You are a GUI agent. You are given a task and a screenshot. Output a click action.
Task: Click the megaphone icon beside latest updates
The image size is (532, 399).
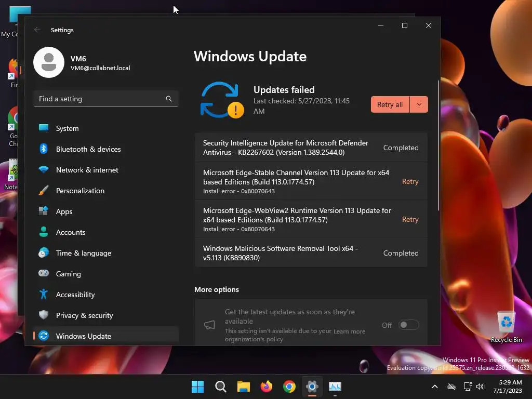pos(209,325)
